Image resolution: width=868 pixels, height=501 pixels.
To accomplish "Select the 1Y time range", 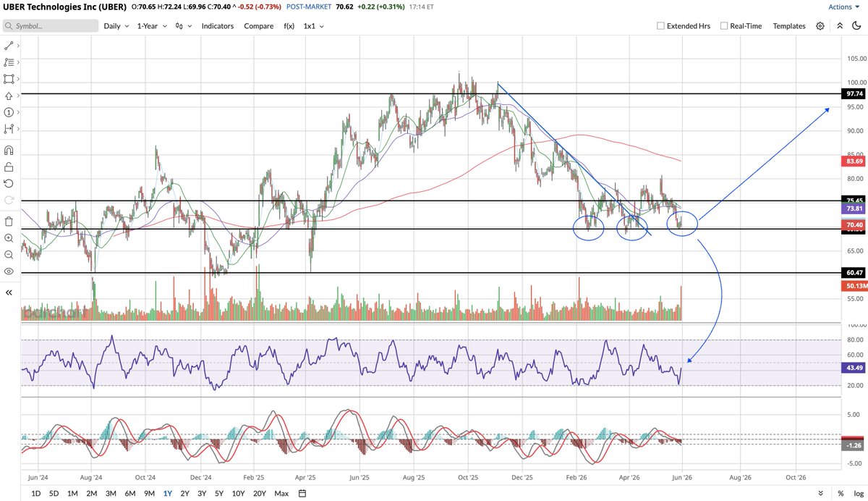I will (x=168, y=493).
